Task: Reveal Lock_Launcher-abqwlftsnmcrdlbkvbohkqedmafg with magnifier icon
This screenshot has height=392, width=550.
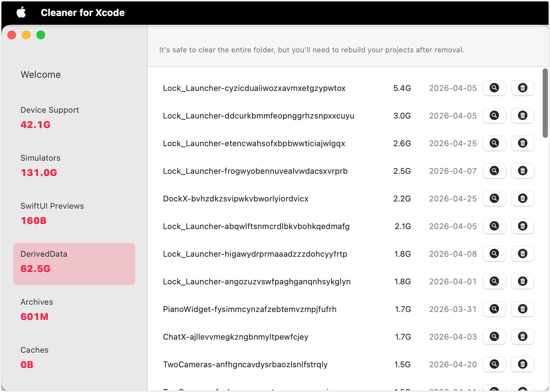Action: (x=494, y=226)
